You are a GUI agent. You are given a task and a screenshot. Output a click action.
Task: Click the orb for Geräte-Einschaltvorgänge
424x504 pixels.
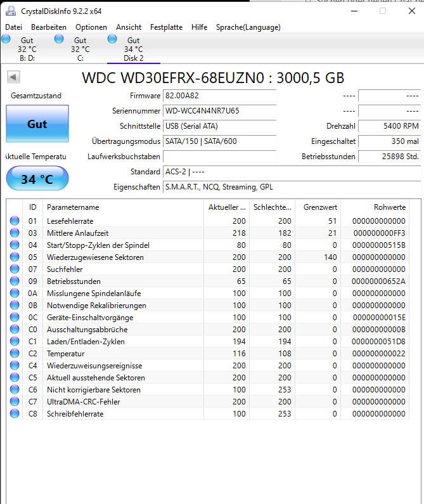coord(15,317)
